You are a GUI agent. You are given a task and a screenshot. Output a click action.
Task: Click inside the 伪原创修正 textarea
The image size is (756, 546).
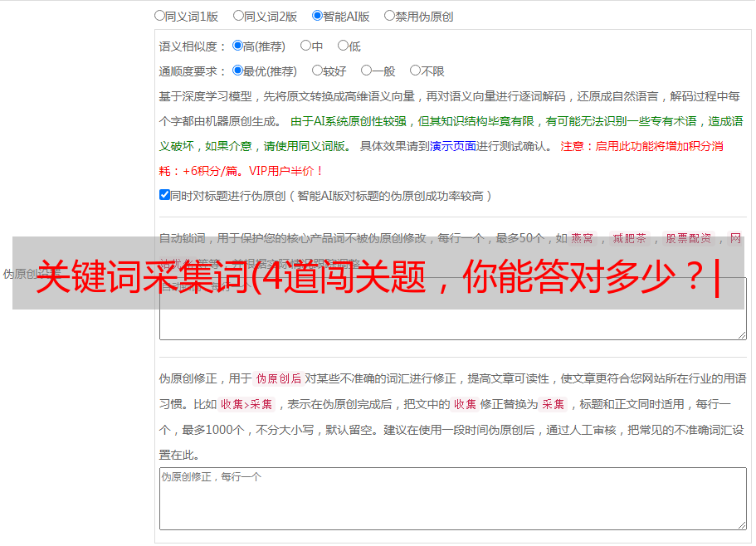(x=453, y=499)
